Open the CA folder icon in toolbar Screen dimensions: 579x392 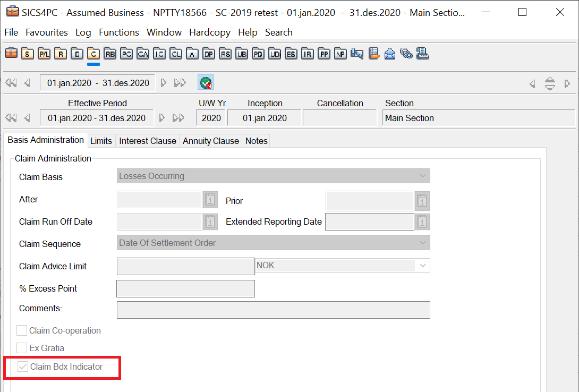(143, 53)
